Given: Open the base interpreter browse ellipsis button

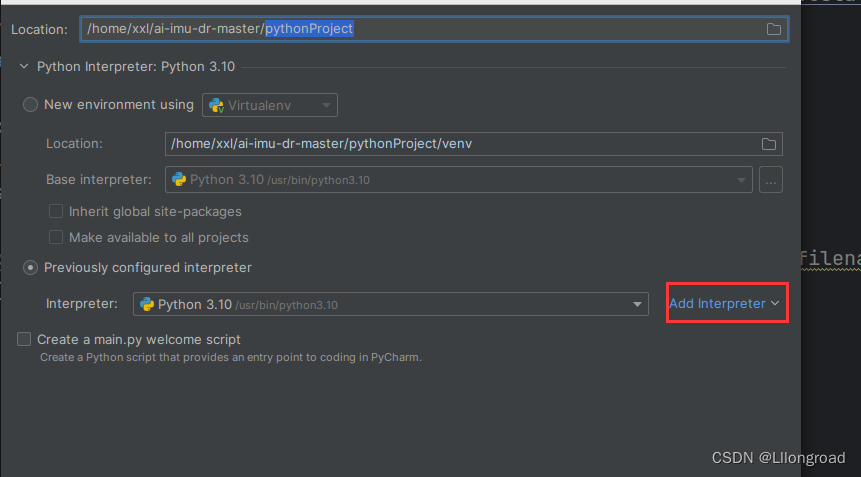Looking at the screenshot, I should (x=770, y=180).
